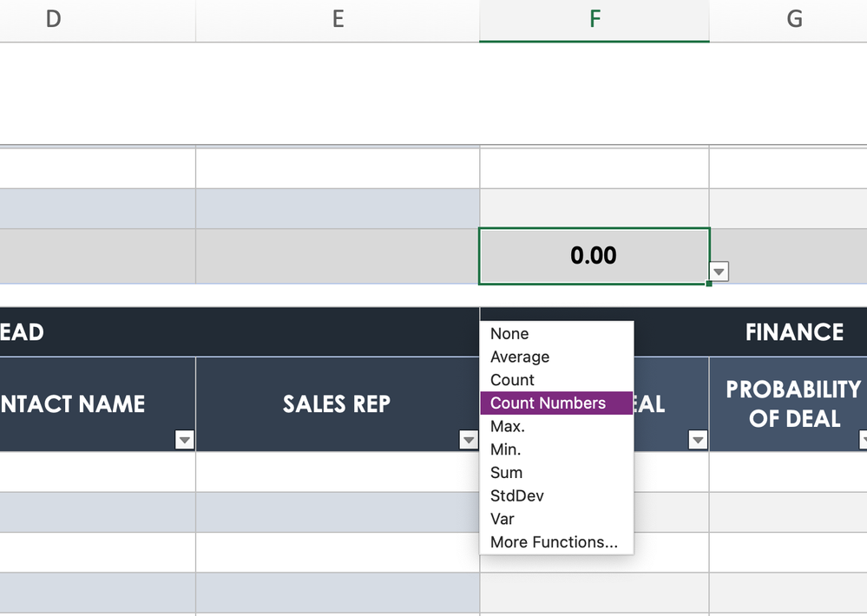Apply Sum to the total cell
The height and width of the screenshot is (616, 867).
(506, 473)
